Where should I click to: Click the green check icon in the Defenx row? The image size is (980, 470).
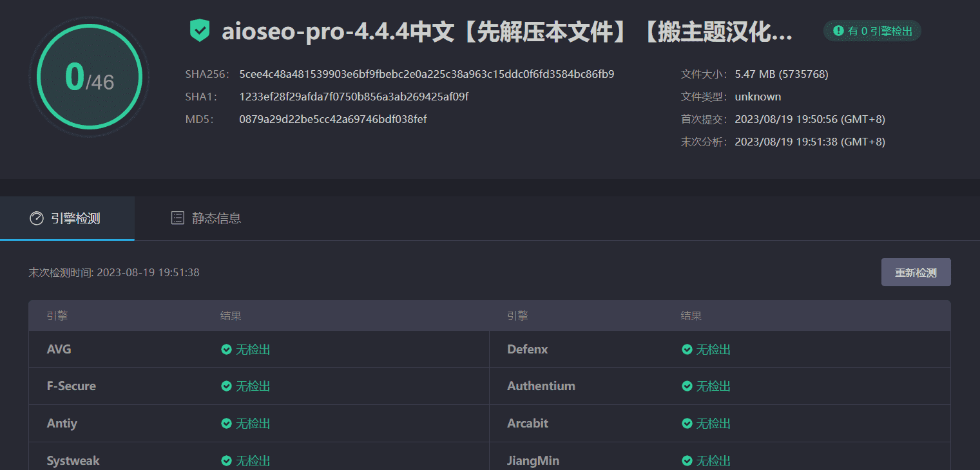tap(687, 350)
